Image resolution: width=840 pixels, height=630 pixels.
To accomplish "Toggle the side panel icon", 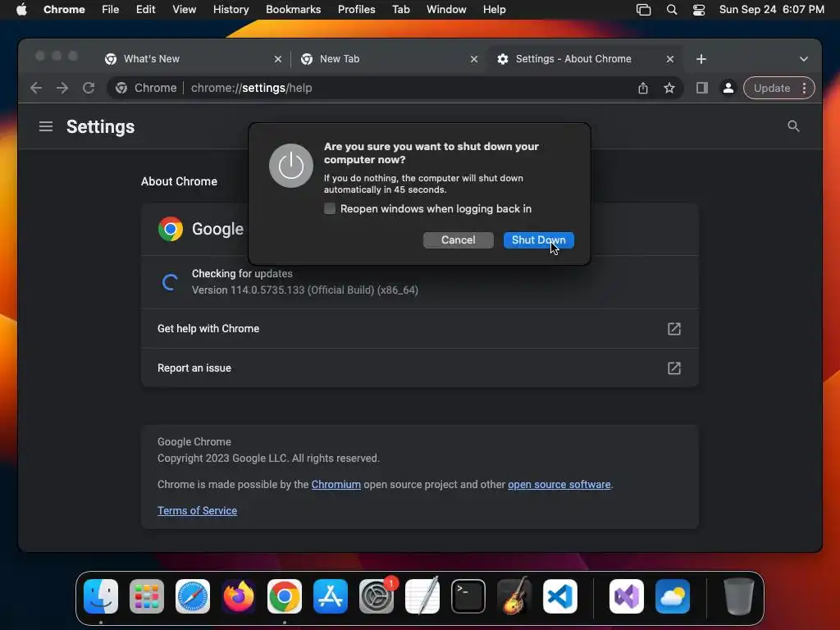I will coord(702,88).
